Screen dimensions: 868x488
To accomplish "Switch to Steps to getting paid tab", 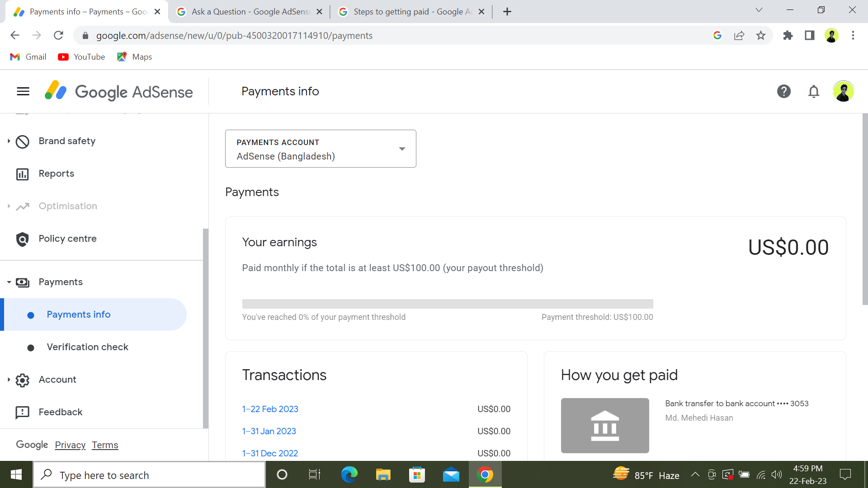I will pos(411,12).
